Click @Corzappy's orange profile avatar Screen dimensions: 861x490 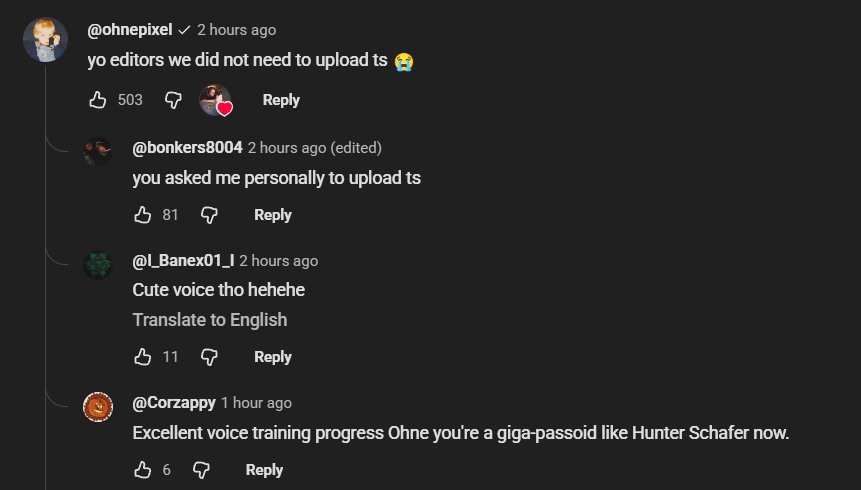pos(98,407)
